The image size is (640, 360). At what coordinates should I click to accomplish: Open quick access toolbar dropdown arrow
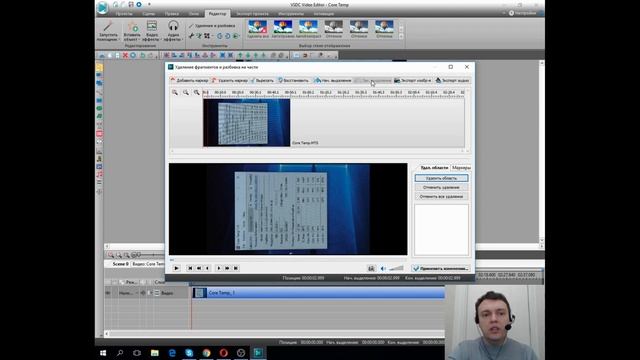pos(149,4)
